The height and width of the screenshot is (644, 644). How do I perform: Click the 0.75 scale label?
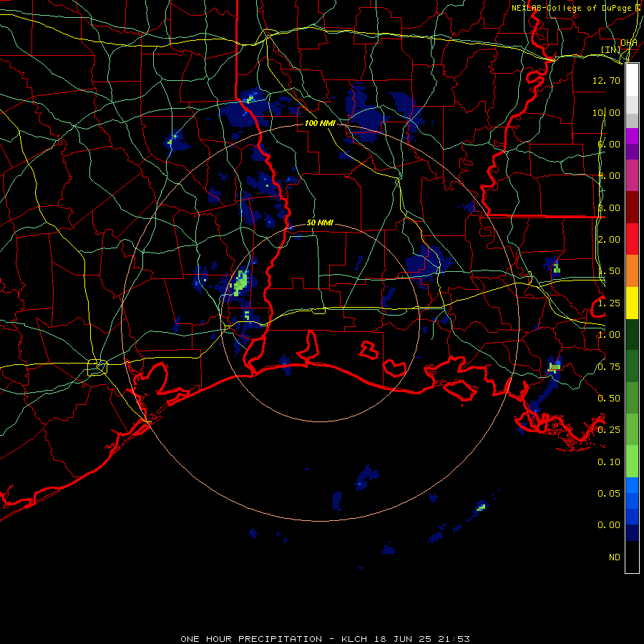pos(609,367)
